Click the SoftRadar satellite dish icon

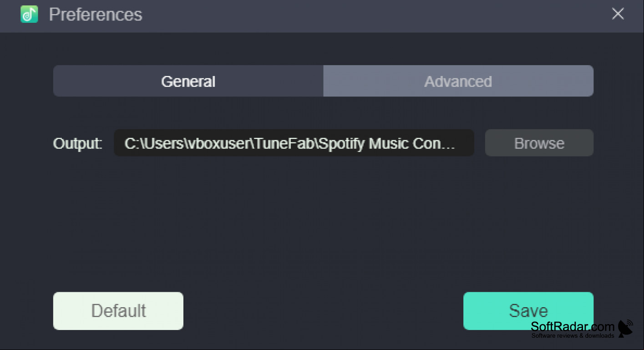(x=626, y=328)
